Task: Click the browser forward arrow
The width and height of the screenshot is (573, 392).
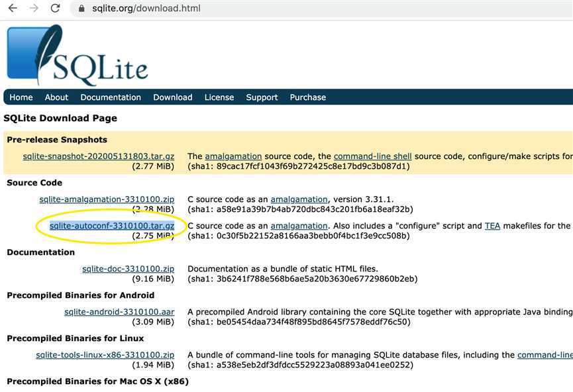Action: click(34, 8)
